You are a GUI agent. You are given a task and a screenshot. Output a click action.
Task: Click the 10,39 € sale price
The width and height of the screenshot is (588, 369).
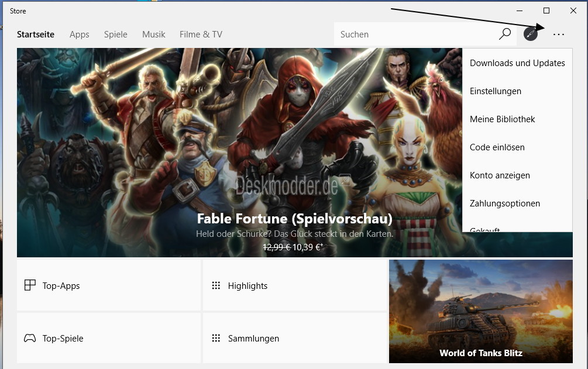click(x=308, y=247)
